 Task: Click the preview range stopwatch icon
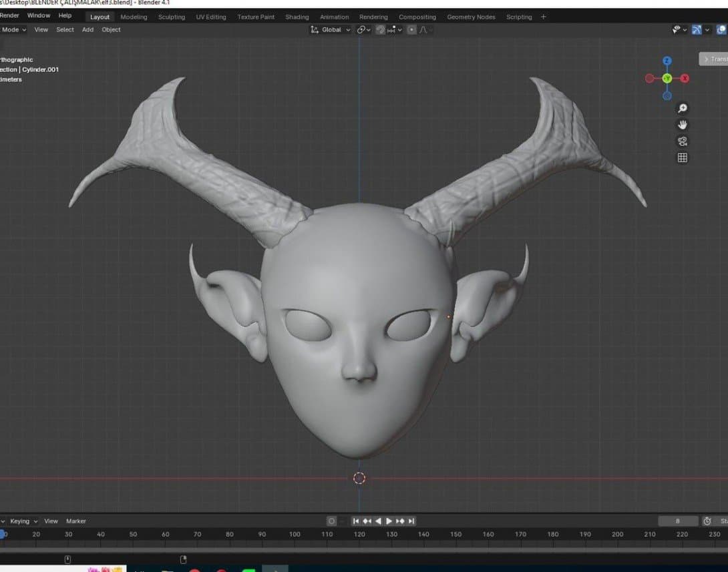(707, 521)
